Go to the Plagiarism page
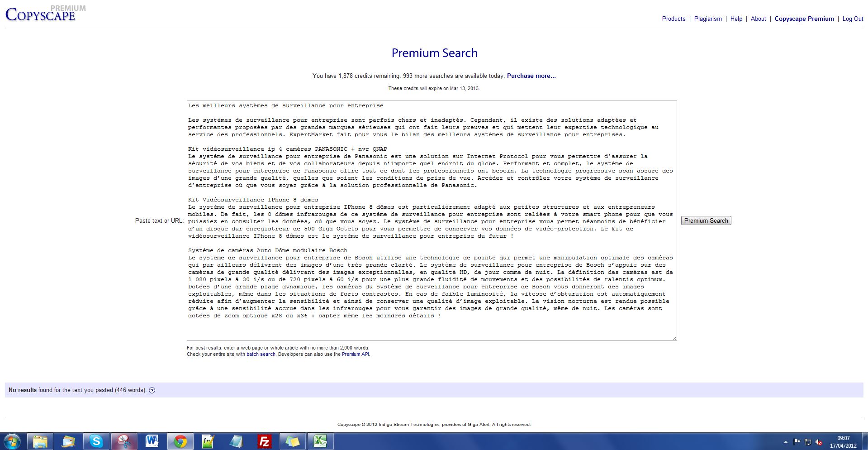 708,19
